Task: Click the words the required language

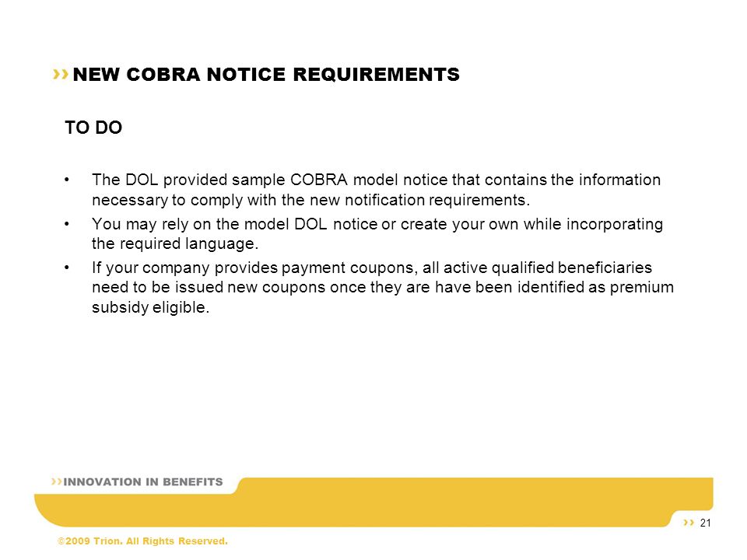Action: pyautogui.click(x=175, y=243)
